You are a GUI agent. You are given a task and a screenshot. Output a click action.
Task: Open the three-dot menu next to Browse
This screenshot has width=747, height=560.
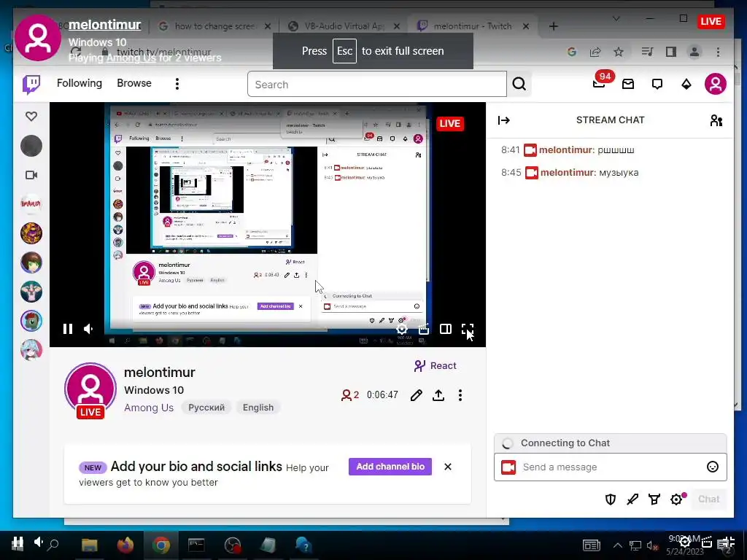pos(177,84)
